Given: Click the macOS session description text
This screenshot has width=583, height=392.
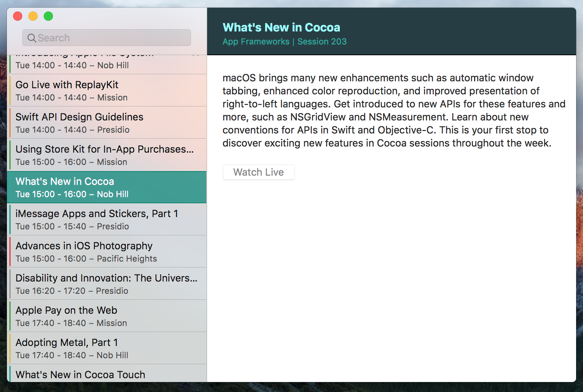Looking at the screenshot, I should tap(394, 110).
